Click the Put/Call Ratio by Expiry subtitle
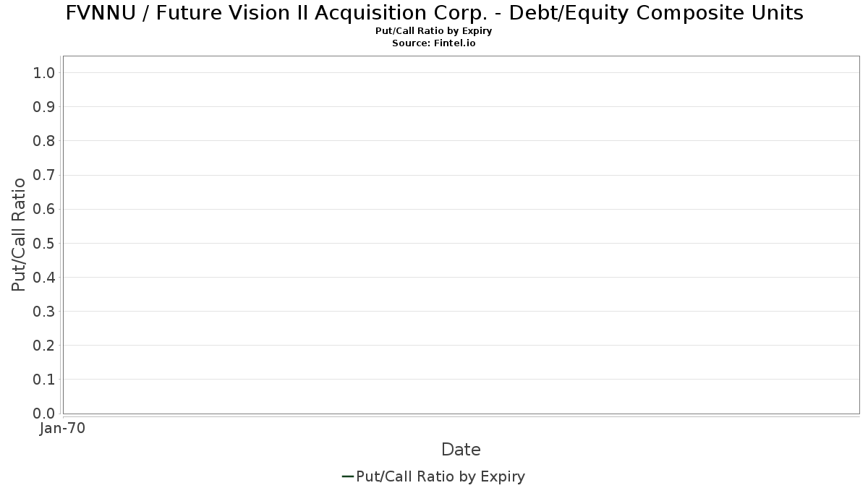 [434, 31]
